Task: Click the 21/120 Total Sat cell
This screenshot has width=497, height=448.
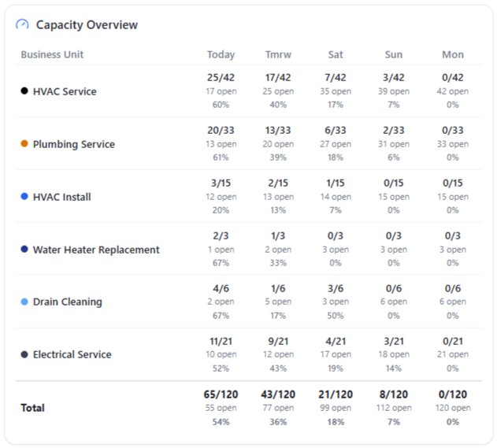Action: pos(336,408)
